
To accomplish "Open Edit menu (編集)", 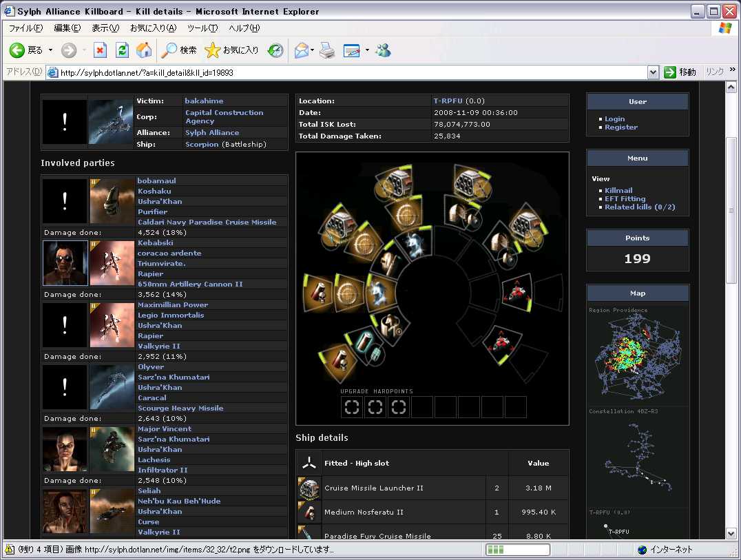I will pos(67,28).
